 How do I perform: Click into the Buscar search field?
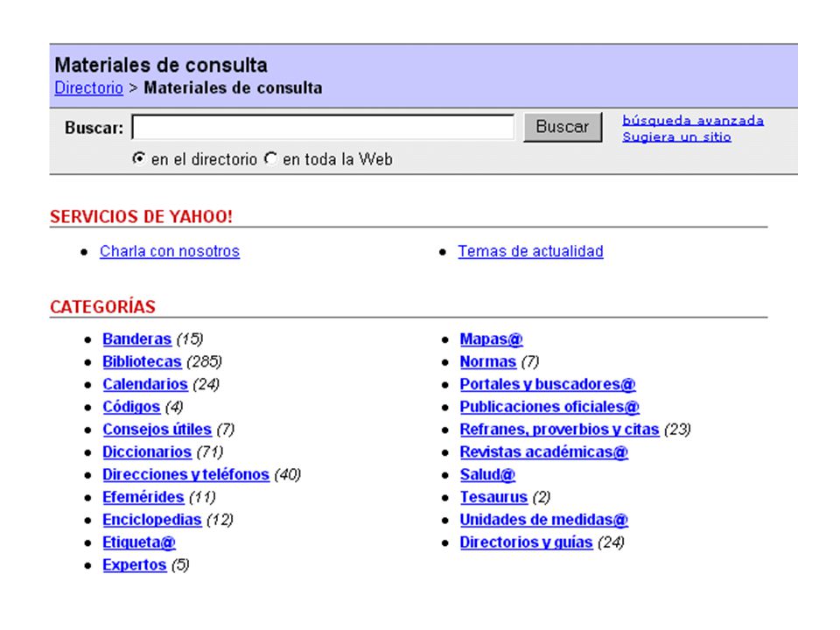click(323, 128)
